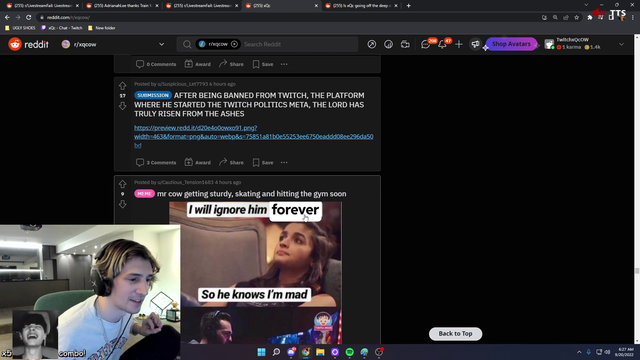Open the UGLY SHOES bookmark folder
Viewport: 640px width, 360px height.
point(20,28)
